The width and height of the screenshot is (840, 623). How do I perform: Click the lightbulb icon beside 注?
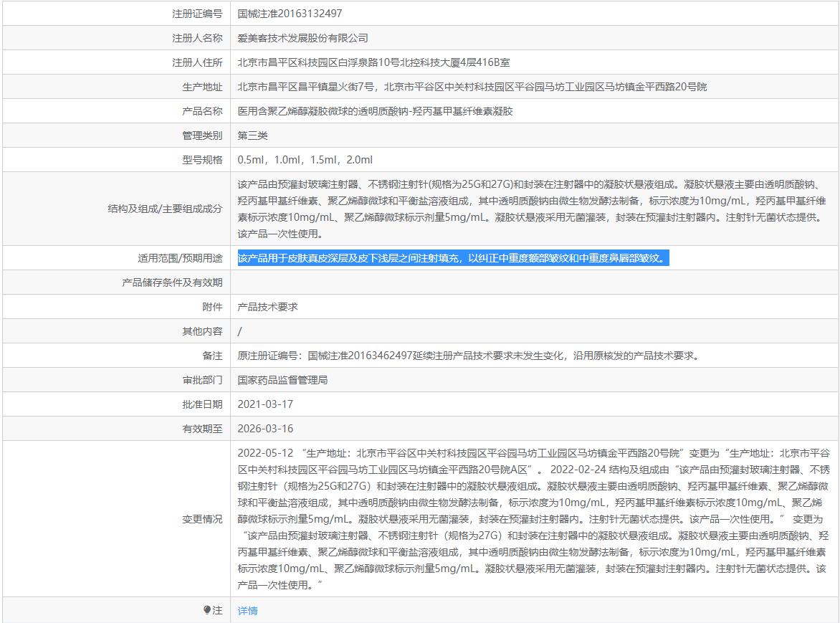207,610
